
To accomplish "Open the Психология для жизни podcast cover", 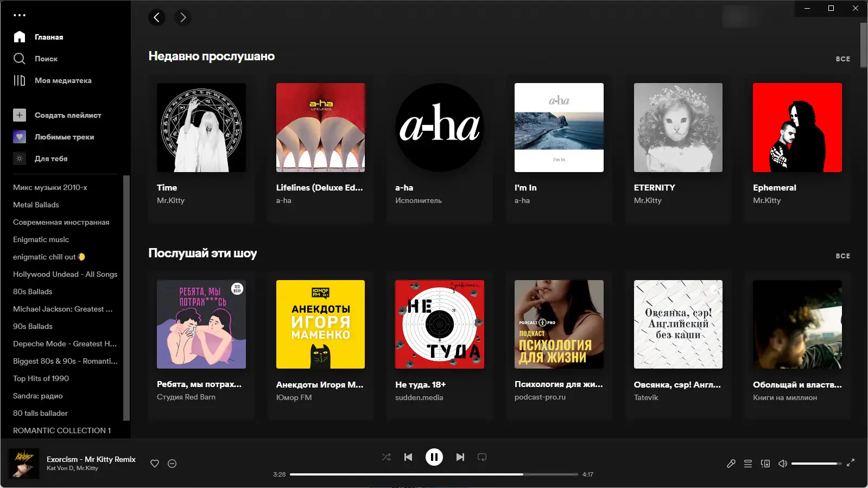I will tap(559, 325).
